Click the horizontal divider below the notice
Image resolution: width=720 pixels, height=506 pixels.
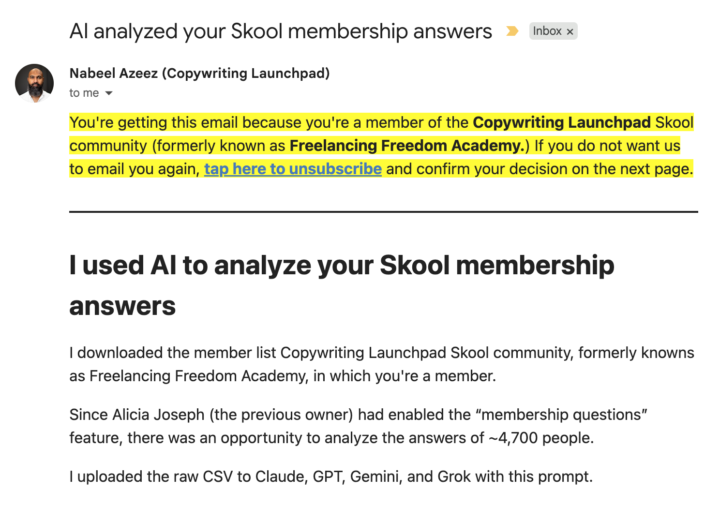point(383,212)
